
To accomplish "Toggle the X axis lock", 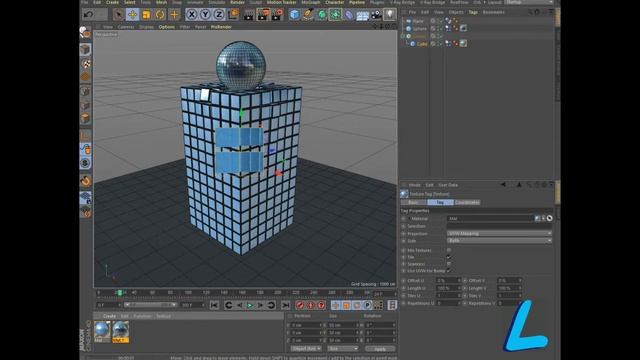I will point(191,15).
